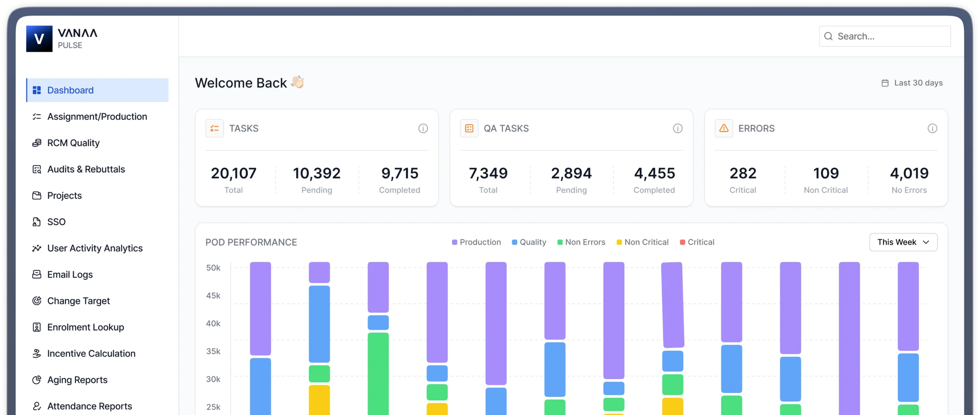Click the Enrolment Lookup badge icon

[37, 327]
